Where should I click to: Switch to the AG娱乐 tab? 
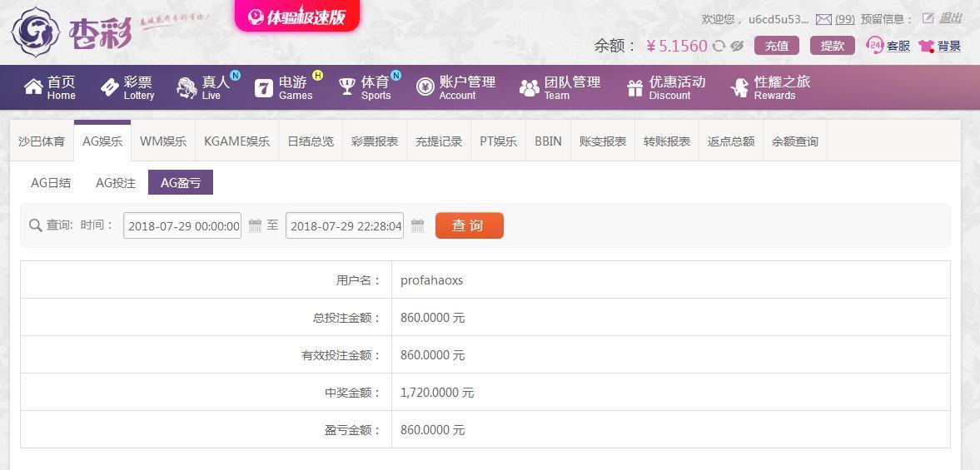[x=102, y=141]
